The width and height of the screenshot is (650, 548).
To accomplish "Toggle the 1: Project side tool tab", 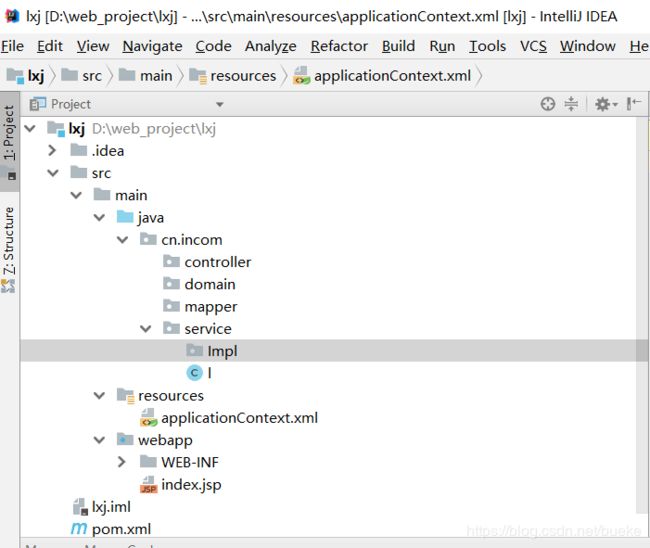I will pyautogui.click(x=9, y=141).
